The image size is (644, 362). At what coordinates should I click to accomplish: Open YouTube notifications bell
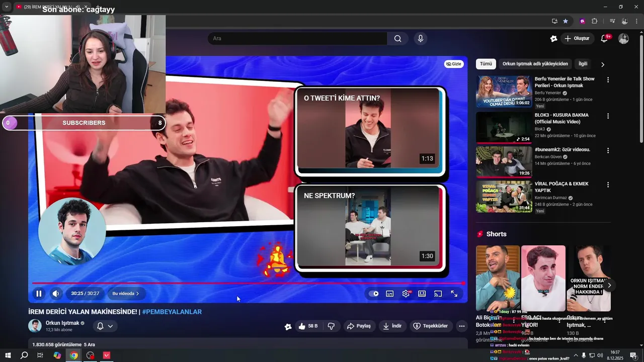point(605,39)
